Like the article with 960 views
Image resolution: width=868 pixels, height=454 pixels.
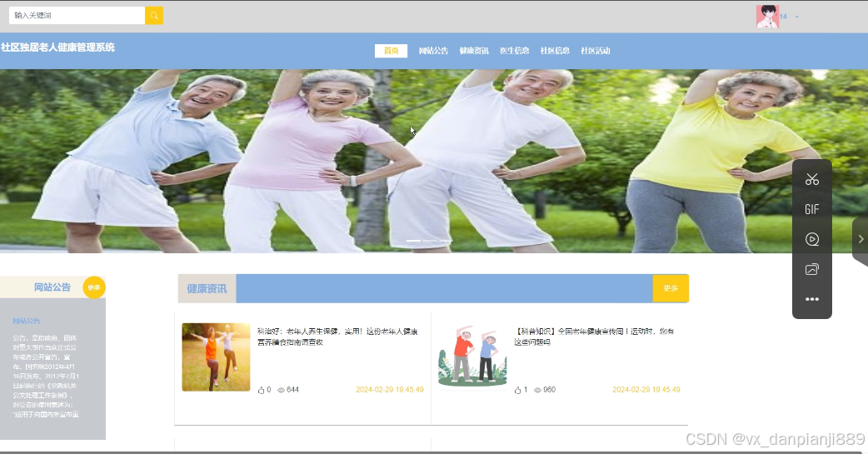coord(517,391)
